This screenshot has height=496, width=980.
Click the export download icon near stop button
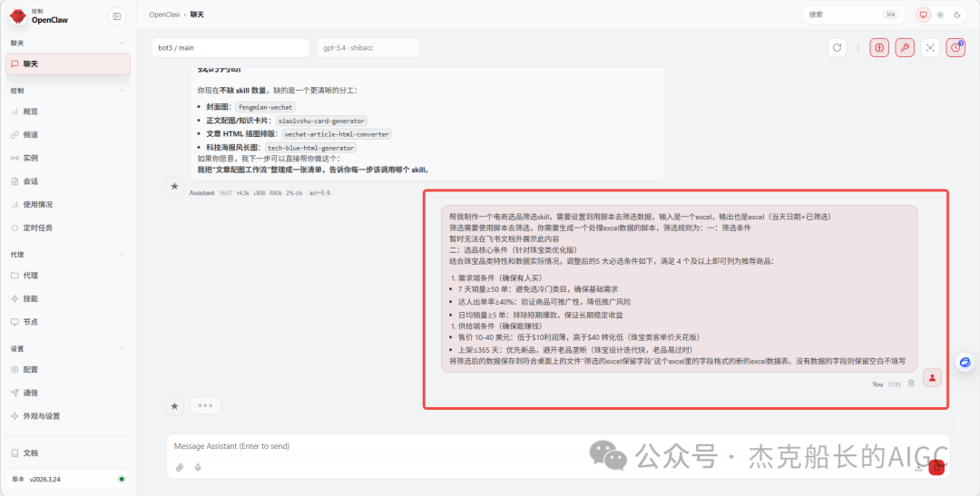click(x=918, y=467)
